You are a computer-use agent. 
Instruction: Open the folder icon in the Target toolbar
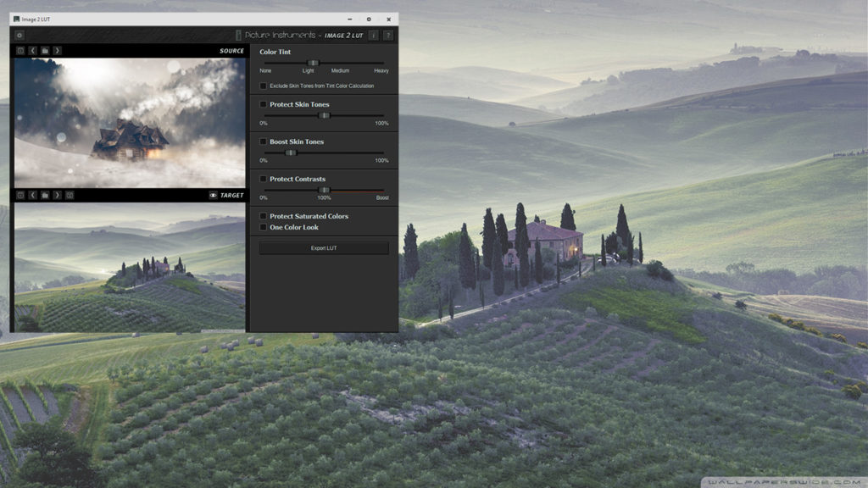coord(44,195)
